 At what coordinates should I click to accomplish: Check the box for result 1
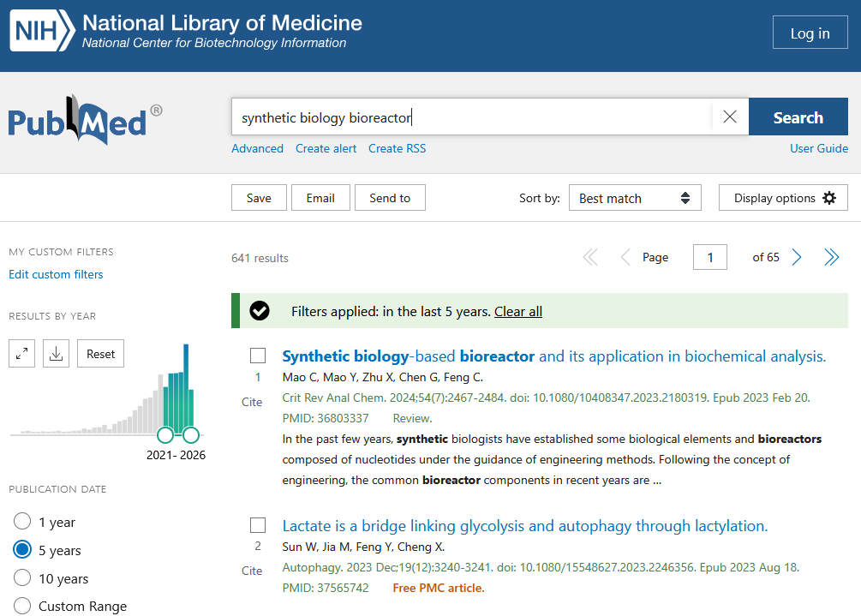coord(258,356)
